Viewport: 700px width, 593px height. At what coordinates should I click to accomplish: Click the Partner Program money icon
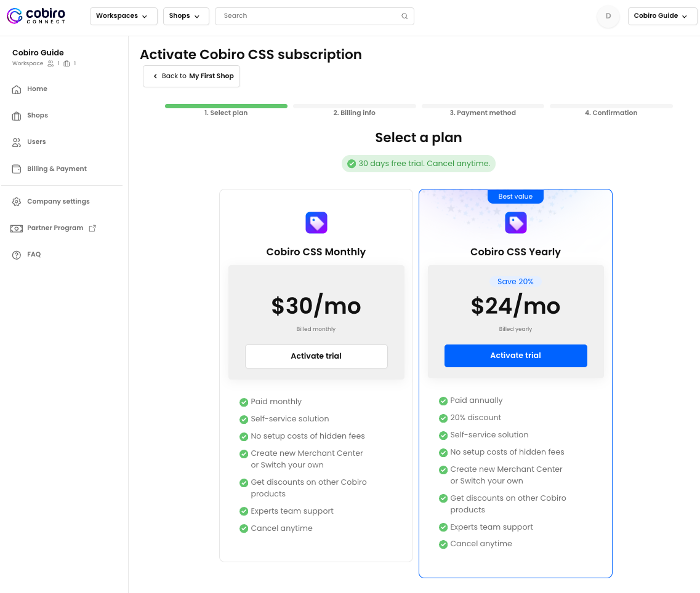click(x=17, y=228)
